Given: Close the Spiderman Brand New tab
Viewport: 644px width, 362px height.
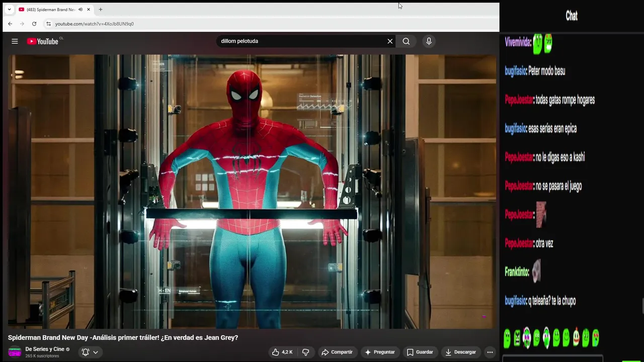Looking at the screenshot, I should click(89, 10).
